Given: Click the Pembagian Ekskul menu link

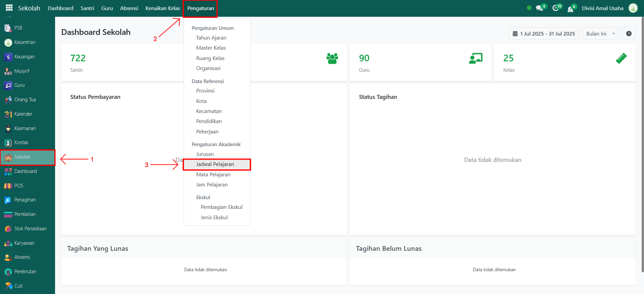Looking at the screenshot, I should 221,207.
